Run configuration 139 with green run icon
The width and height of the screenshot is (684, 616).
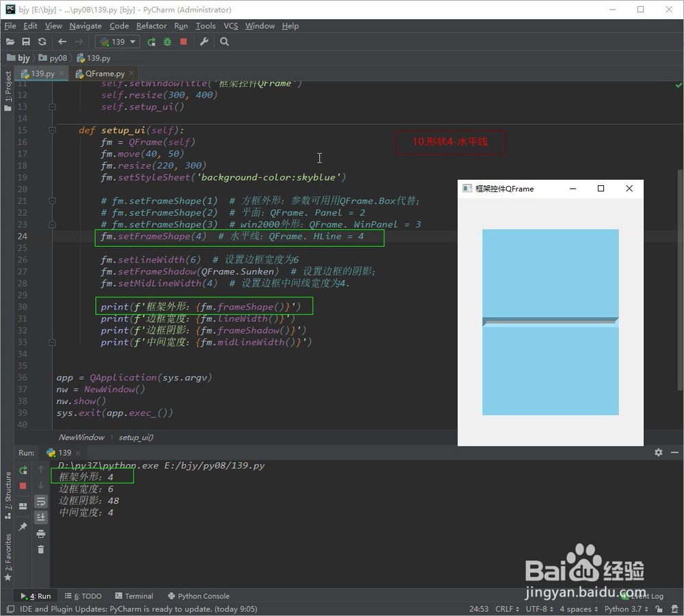click(151, 42)
